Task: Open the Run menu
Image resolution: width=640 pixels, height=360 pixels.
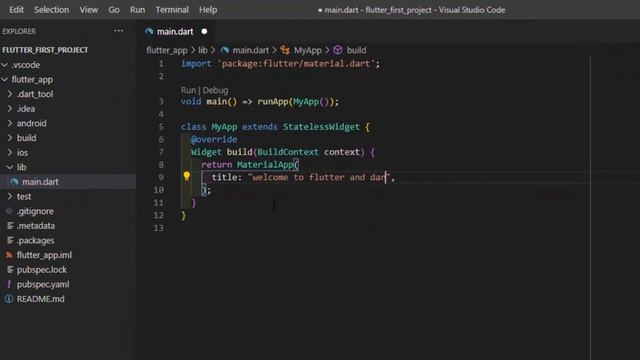Action: tap(138, 10)
